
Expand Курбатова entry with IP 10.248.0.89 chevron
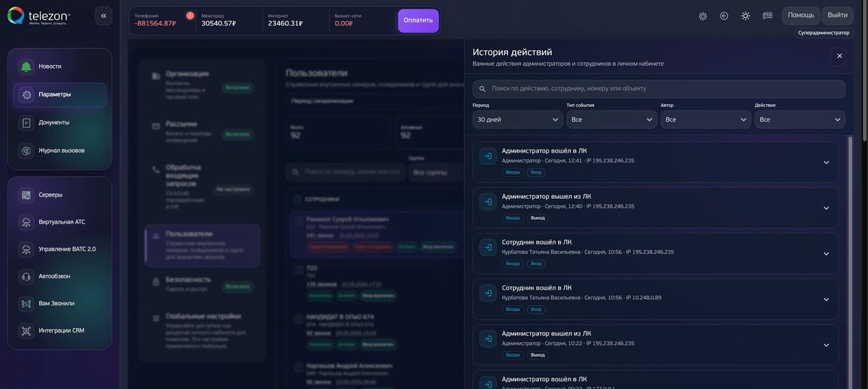click(826, 299)
